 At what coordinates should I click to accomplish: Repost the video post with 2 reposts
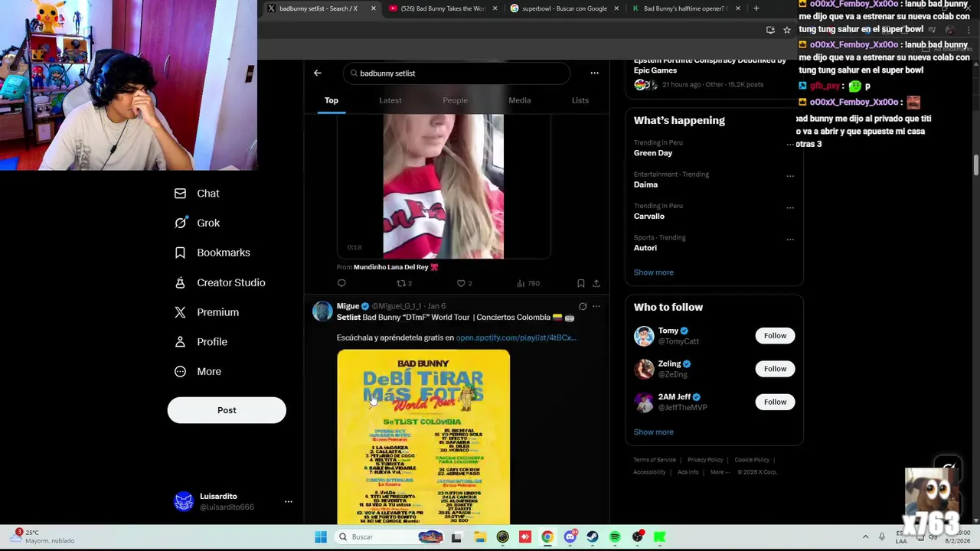point(403,283)
